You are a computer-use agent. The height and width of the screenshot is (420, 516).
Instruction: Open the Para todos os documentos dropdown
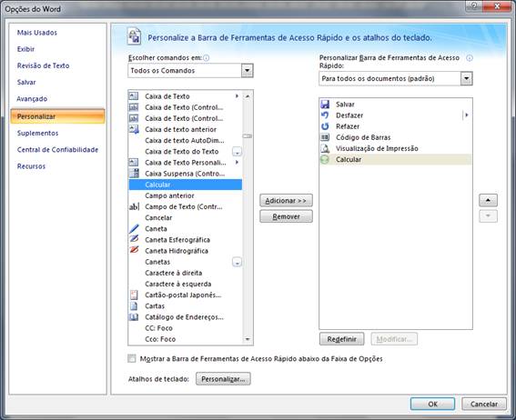coord(466,78)
